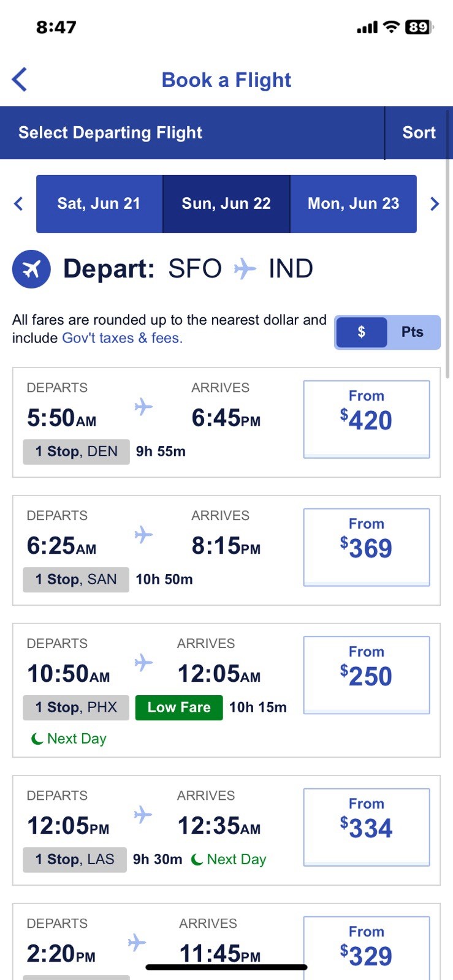Show details for 1 Stop, SAN
The width and height of the screenshot is (453, 980).
pos(76,579)
